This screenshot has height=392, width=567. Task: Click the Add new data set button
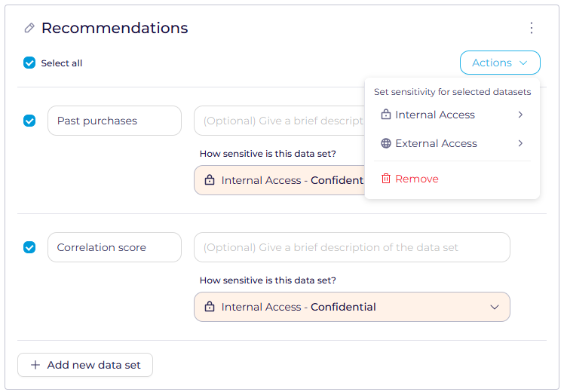[85, 365]
